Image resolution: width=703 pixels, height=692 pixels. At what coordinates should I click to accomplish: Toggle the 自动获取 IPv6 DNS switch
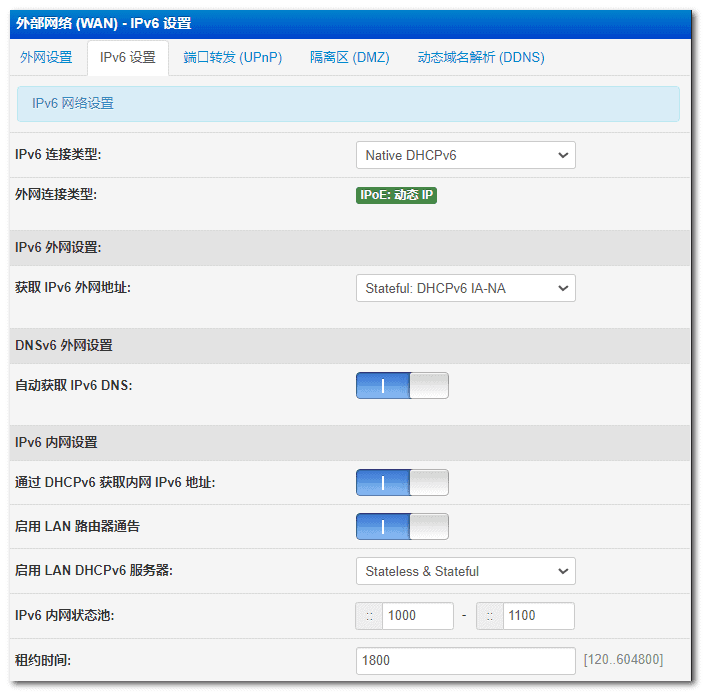pos(402,386)
